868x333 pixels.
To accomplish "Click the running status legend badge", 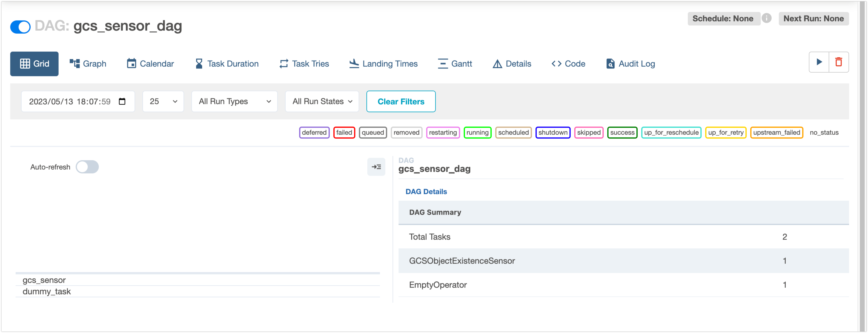I will (x=477, y=133).
